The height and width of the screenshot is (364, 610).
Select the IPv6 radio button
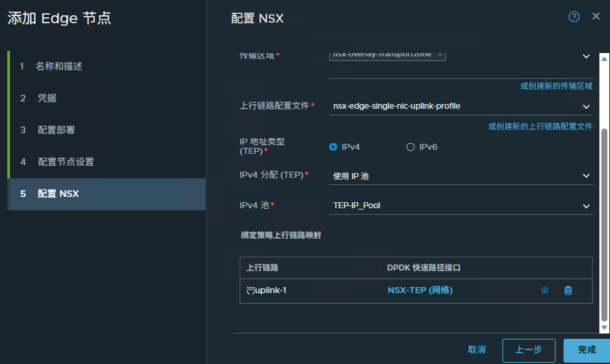(410, 147)
